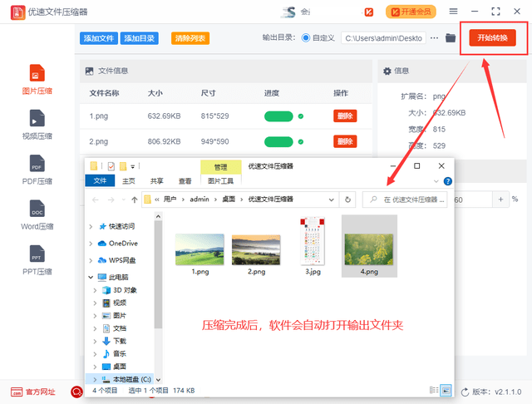This screenshot has width=532, height=404.
Task: Expand the 快速访问 tree node
Action: coord(91,226)
